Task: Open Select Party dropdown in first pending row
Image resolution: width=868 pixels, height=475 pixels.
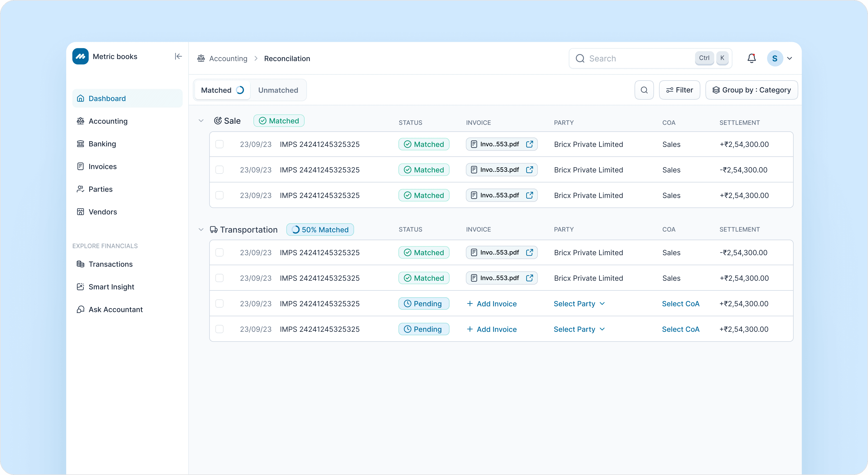Action: [x=579, y=304]
